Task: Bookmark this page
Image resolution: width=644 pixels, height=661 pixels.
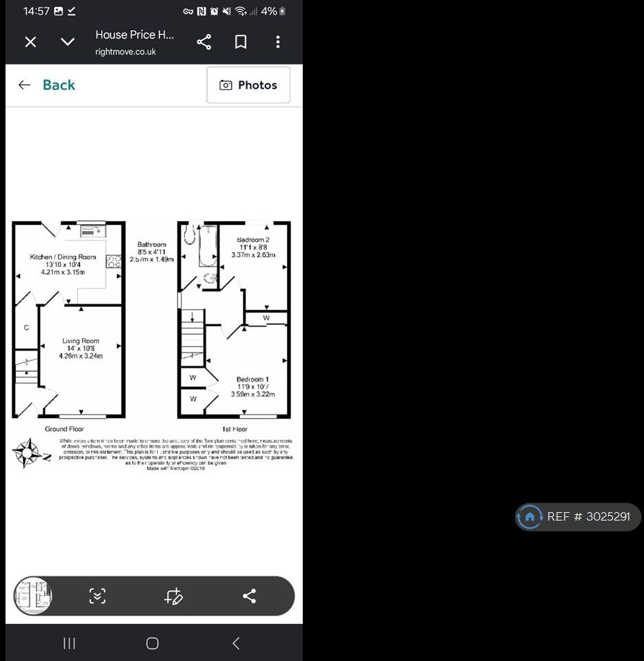Action: coord(241,42)
